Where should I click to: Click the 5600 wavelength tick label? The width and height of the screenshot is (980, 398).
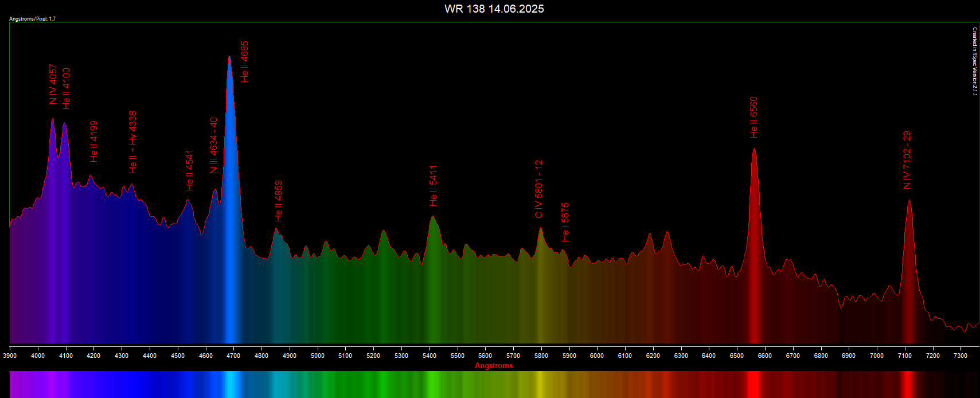click(x=485, y=356)
